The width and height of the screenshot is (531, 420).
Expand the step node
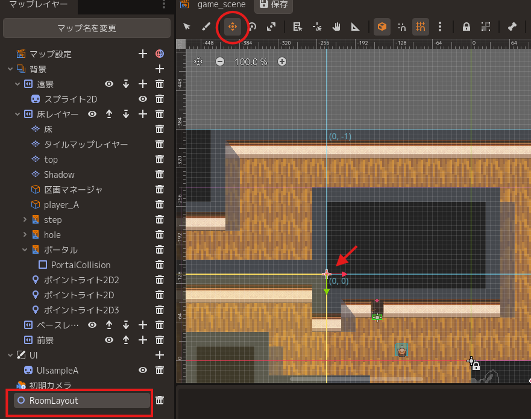pos(25,220)
